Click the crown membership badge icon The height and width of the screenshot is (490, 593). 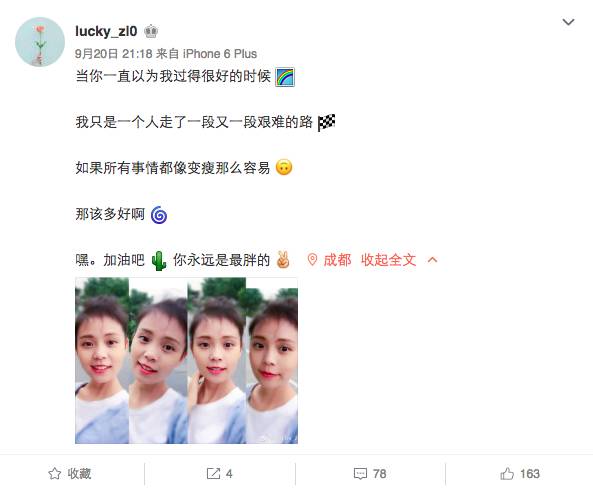(x=151, y=31)
